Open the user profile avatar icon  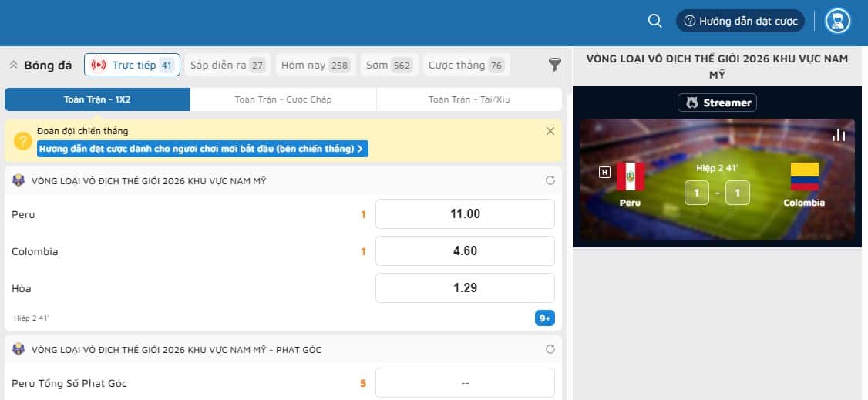837,22
